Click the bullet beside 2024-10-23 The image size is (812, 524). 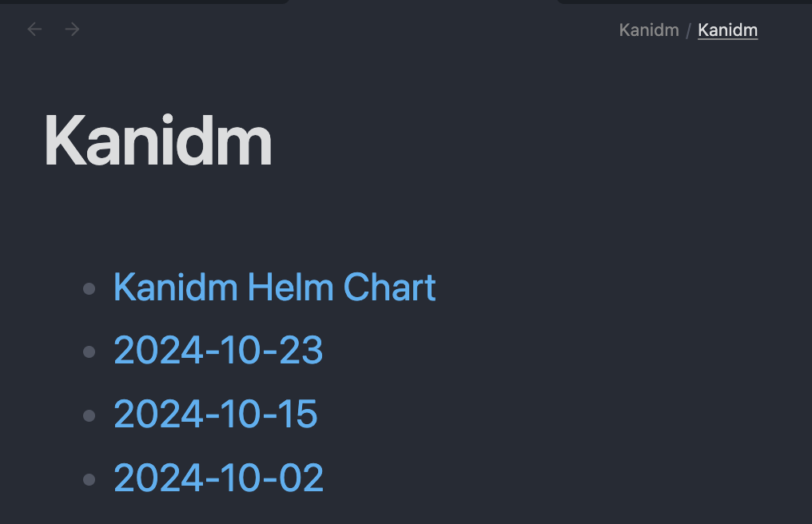tap(90, 351)
